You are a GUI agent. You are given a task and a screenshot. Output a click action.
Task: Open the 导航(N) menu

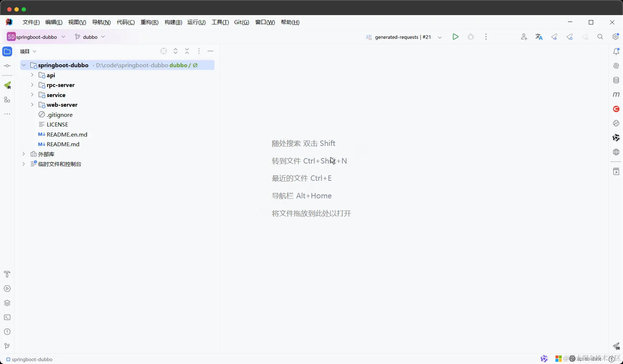101,22
